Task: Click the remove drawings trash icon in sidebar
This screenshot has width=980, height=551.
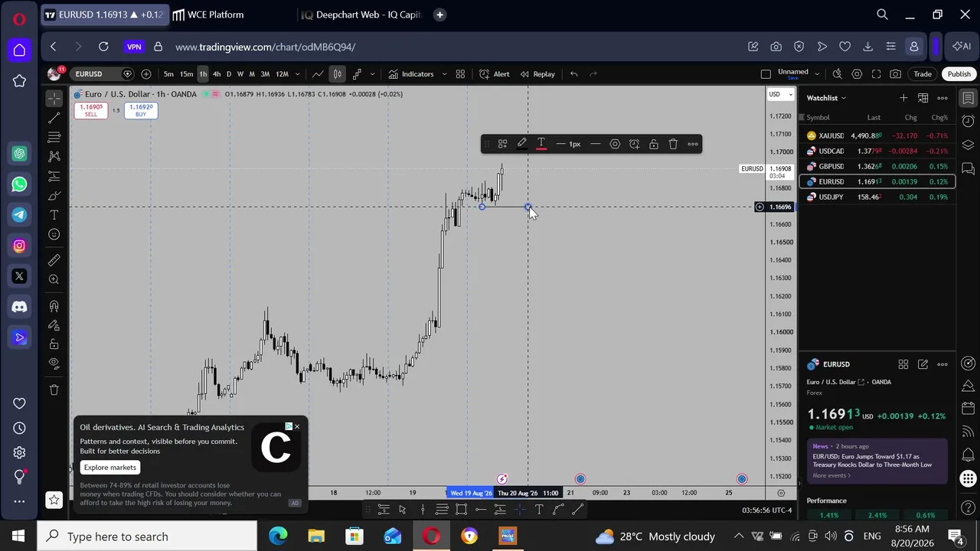Action: coord(54,390)
